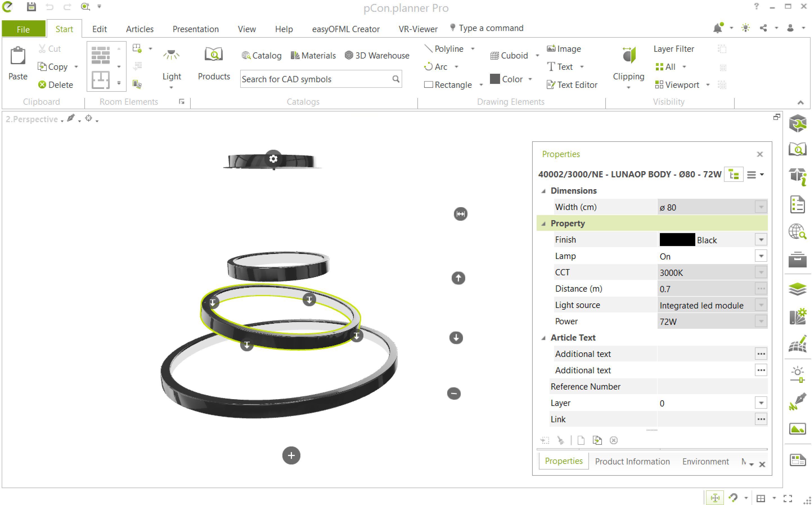Click the Clipping tool icon

tap(629, 55)
